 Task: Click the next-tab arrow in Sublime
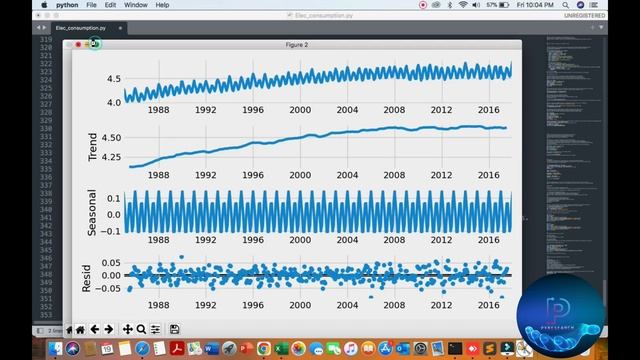point(44,28)
